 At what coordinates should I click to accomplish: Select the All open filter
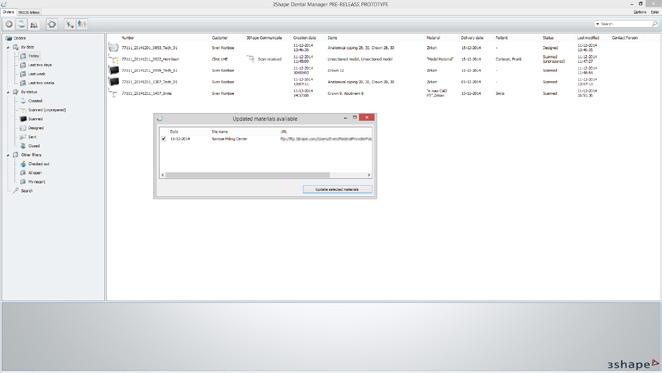coord(35,173)
